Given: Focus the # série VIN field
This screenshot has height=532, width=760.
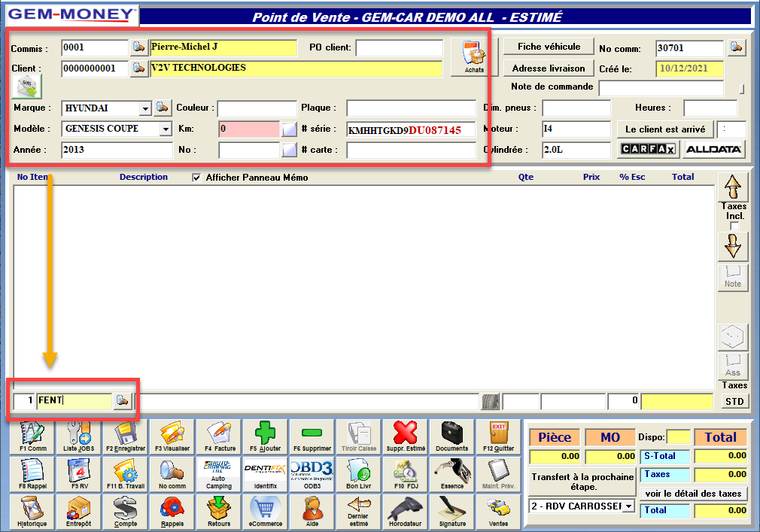Looking at the screenshot, I should tap(411, 130).
